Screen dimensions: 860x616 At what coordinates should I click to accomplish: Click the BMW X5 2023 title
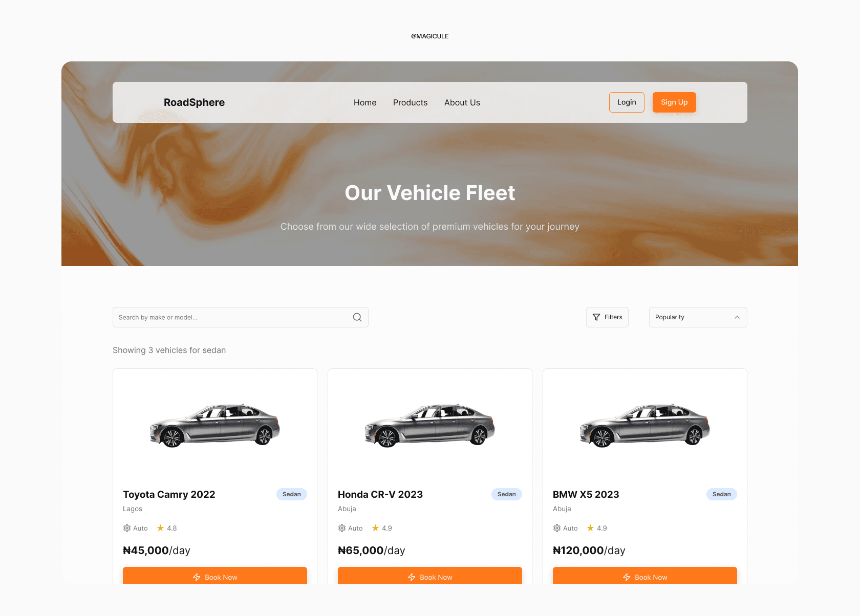pos(586,494)
